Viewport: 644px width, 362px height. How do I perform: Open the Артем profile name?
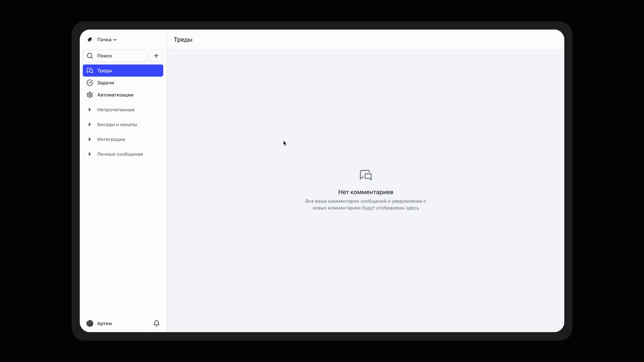pos(104,323)
